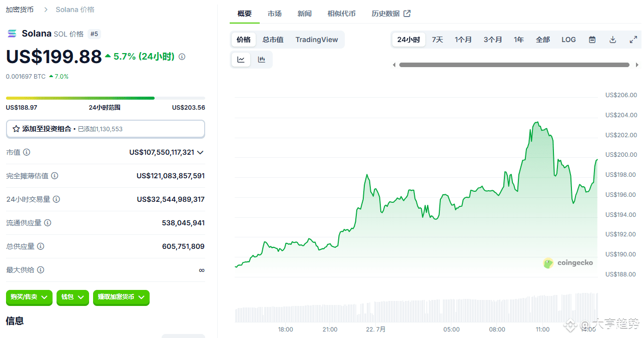Open the info tooltip for 24小时交易量
Image resolution: width=644 pixels, height=338 pixels.
point(57,199)
